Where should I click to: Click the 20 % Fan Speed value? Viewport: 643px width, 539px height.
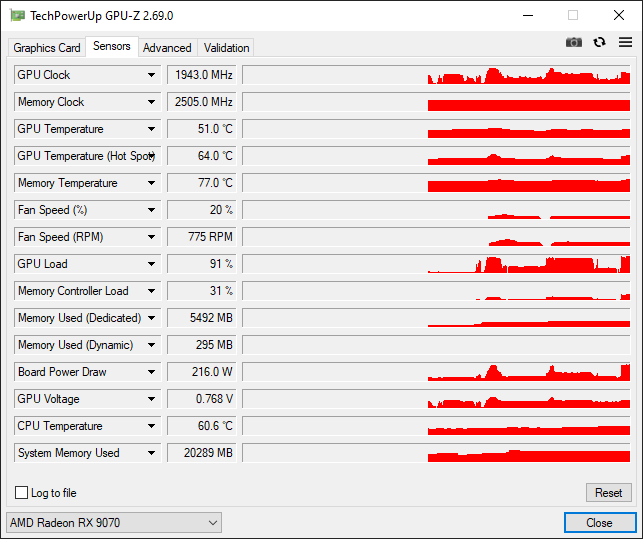coord(202,210)
